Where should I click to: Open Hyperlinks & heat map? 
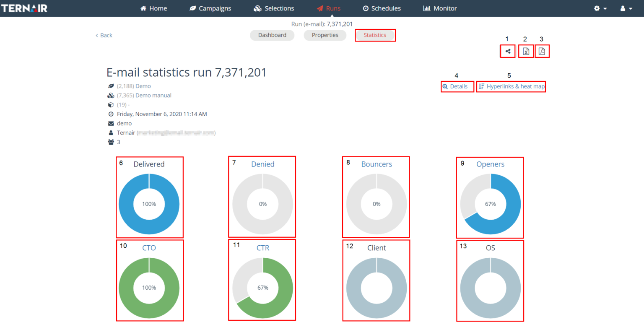[x=512, y=86]
